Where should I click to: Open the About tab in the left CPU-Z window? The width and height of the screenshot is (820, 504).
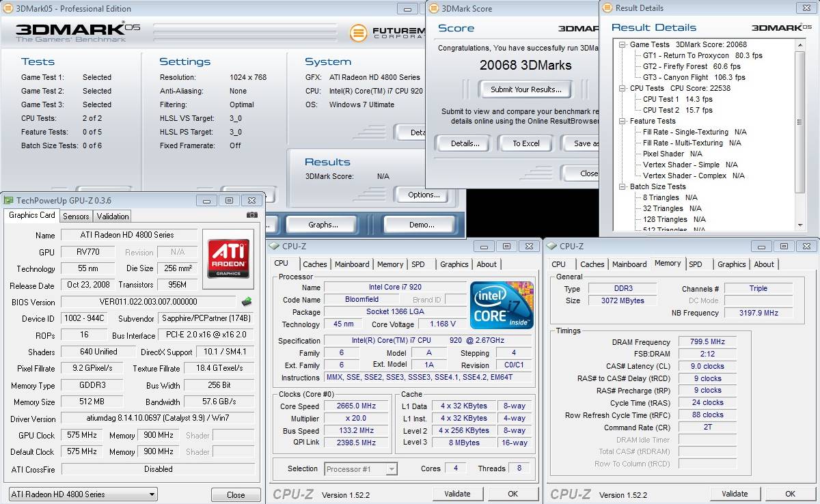point(487,264)
